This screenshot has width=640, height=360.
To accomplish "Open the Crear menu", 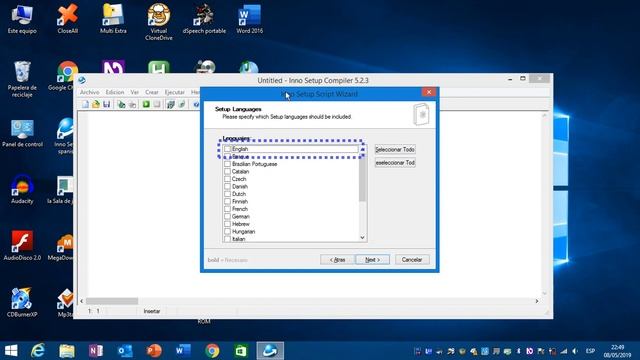I will point(151,92).
